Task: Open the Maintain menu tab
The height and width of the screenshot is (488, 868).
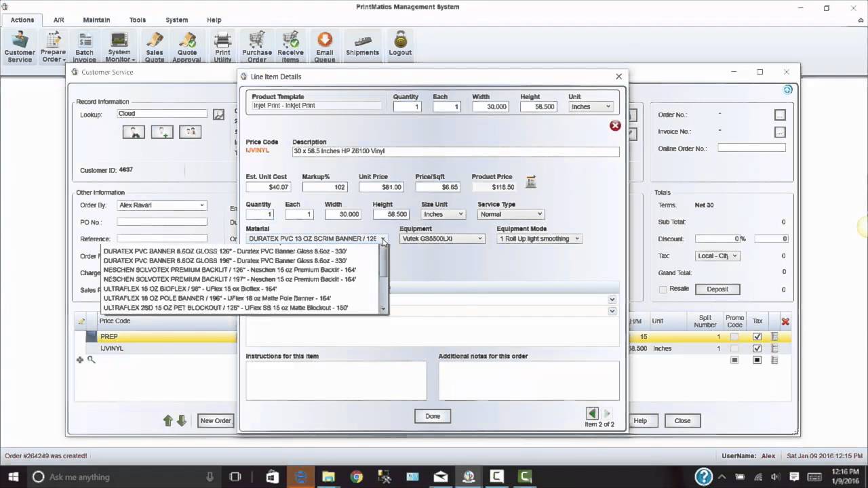Action: click(x=96, y=20)
